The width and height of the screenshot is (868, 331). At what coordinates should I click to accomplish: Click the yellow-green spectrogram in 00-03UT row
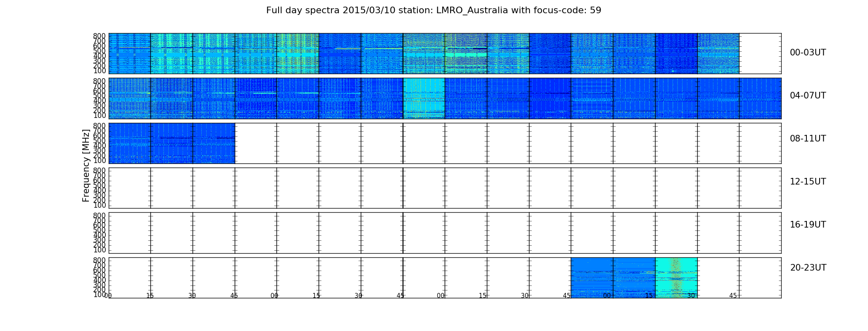(298, 53)
